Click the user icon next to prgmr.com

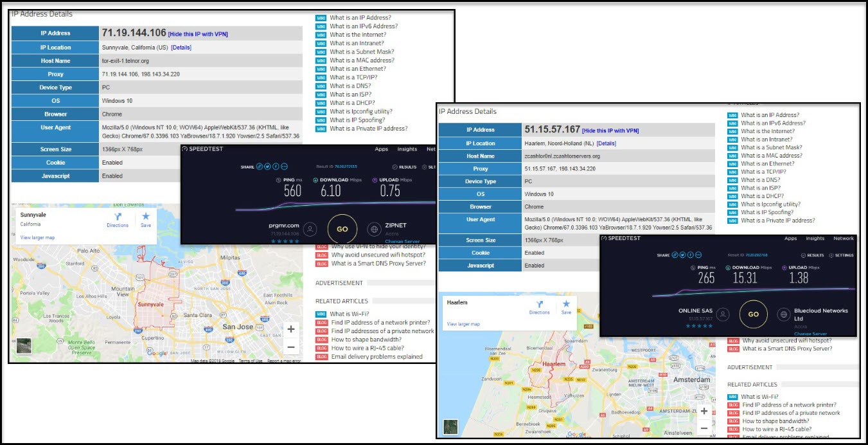310,229
